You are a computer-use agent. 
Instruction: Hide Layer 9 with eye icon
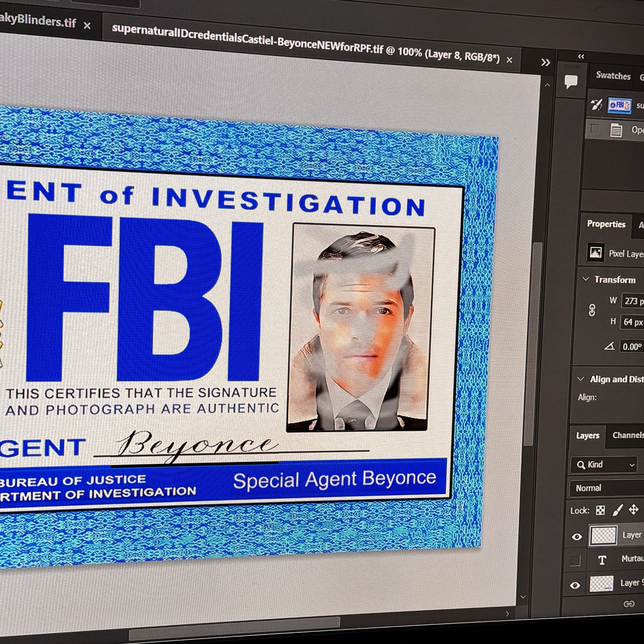click(575, 585)
